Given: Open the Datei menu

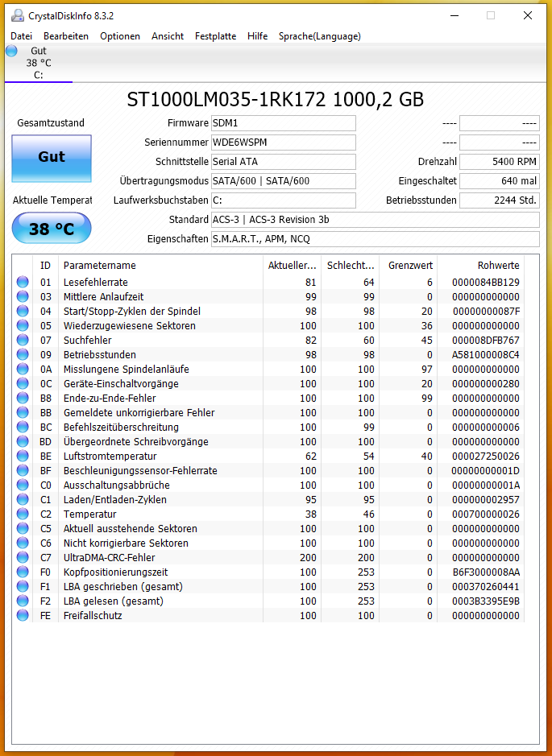Looking at the screenshot, I should point(21,36).
